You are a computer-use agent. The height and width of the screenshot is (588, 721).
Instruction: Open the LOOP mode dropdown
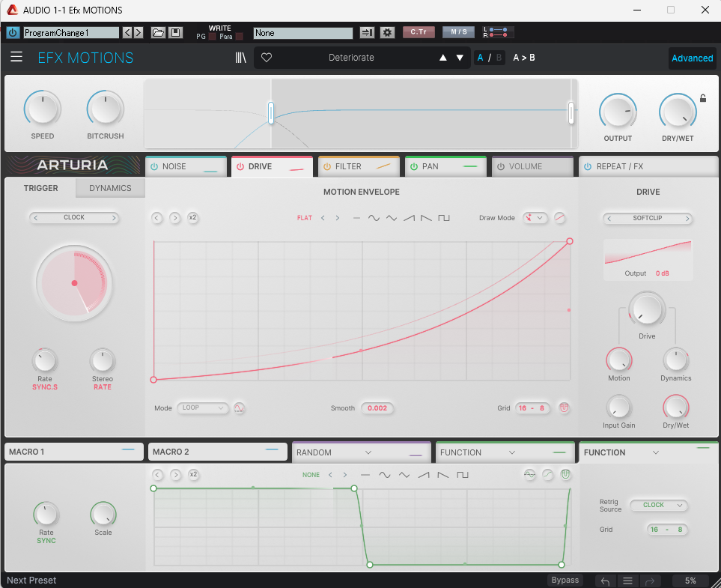pyautogui.click(x=203, y=407)
